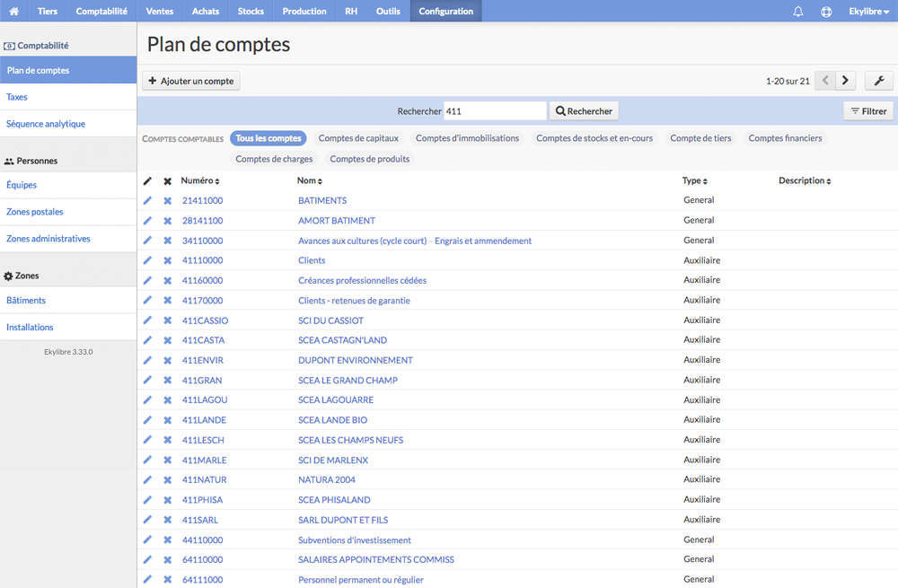This screenshot has width=898, height=588.
Task: Open the notifications bell
Action: (x=797, y=12)
